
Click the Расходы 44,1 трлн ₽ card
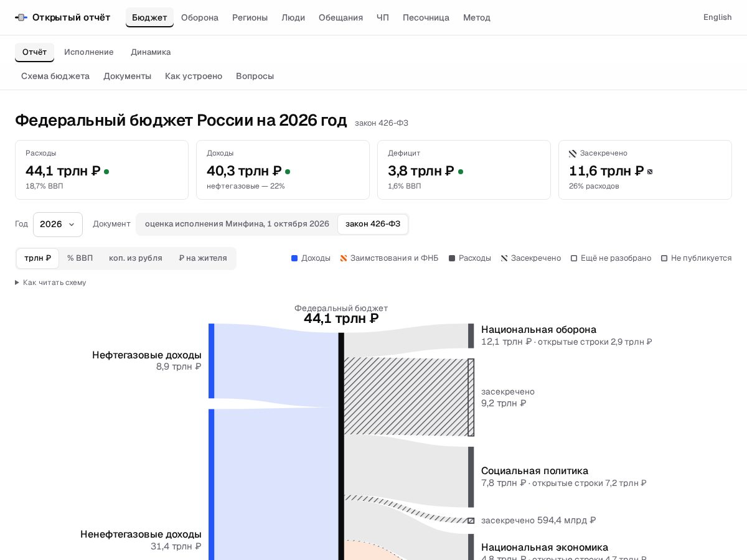(x=101, y=170)
